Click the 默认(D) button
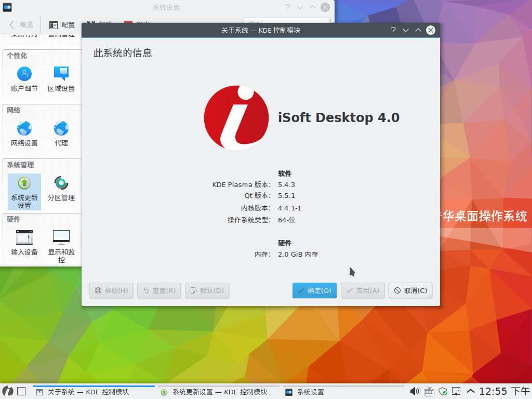Screen dimensions: 532x399 [207, 290]
